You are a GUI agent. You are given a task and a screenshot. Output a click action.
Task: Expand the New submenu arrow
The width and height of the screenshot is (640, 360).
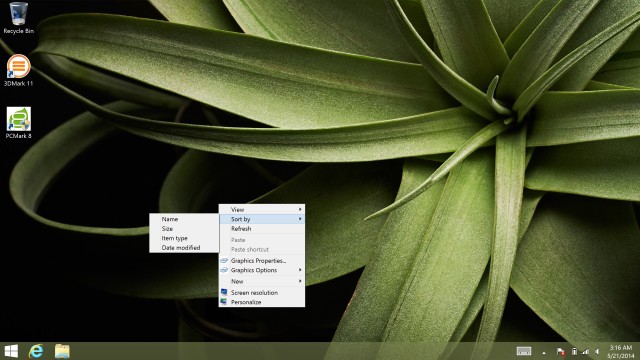300,281
